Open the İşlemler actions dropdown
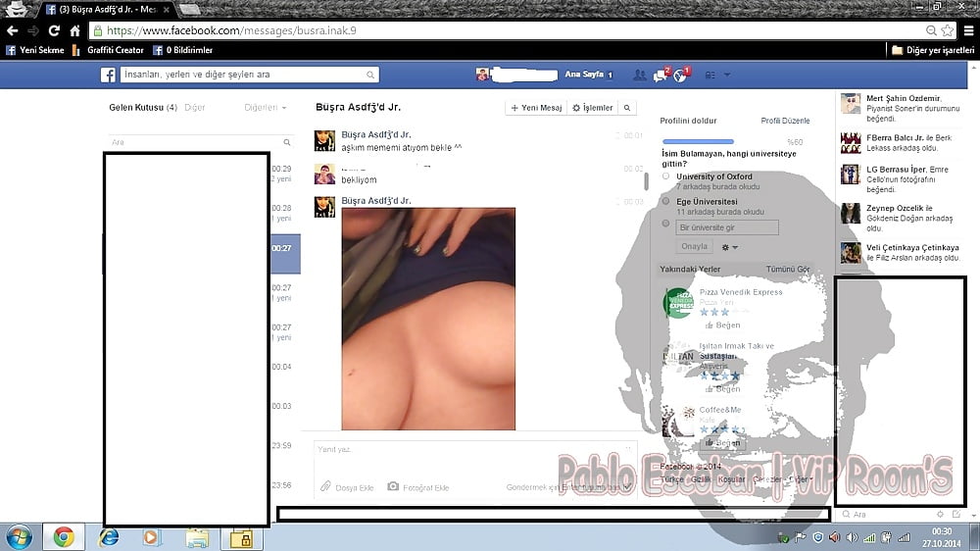The height and width of the screenshot is (551, 980). click(593, 108)
